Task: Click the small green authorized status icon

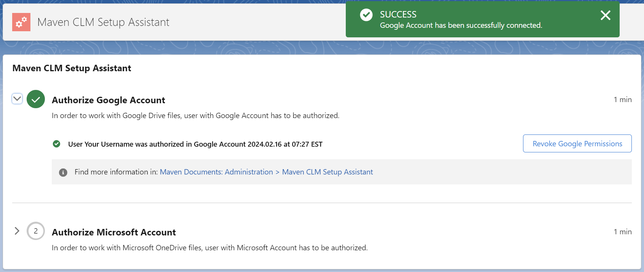Action: (56, 144)
